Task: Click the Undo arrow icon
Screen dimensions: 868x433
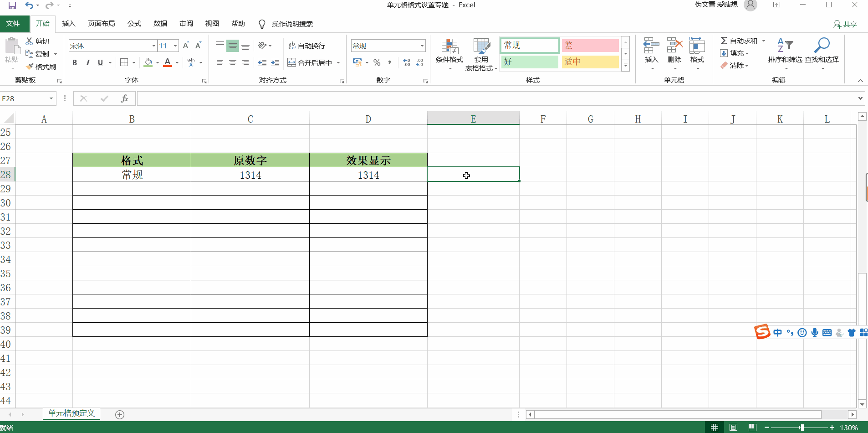Action: click(29, 5)
